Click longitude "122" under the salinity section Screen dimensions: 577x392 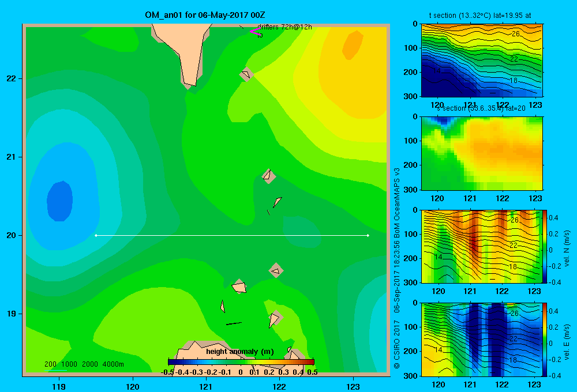tap(503, 198)
